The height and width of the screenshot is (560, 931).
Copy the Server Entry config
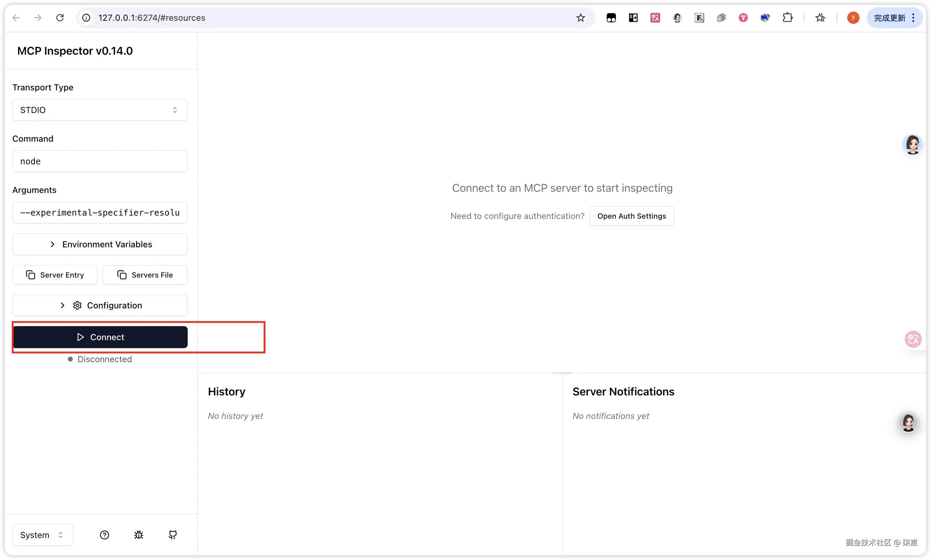(55, 275)
